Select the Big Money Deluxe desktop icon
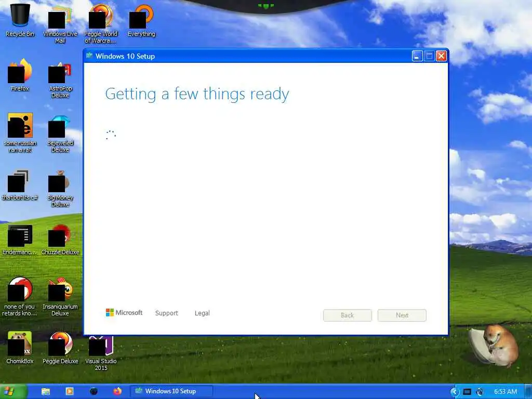532x399 pixels. [x=60, y=188]
